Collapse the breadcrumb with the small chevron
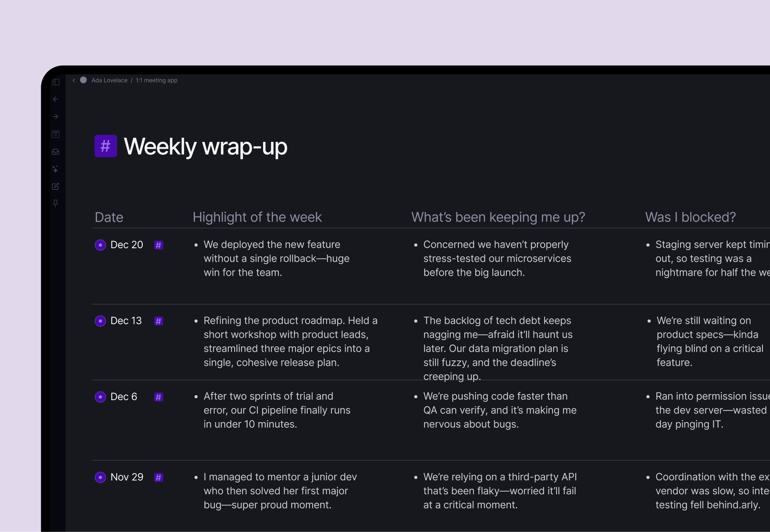 tap(74, 80)
